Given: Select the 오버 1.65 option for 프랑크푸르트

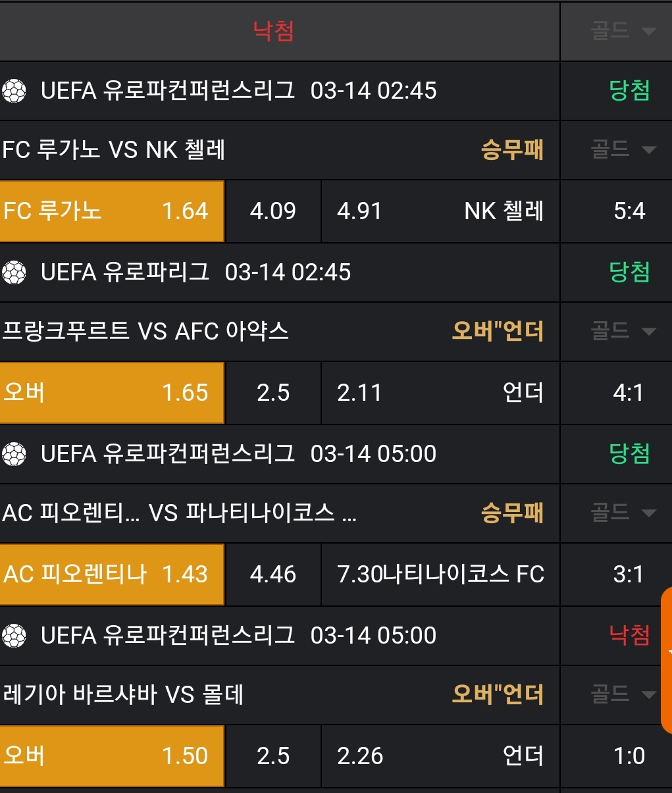Looking at the screenshot, I should 112,393.
